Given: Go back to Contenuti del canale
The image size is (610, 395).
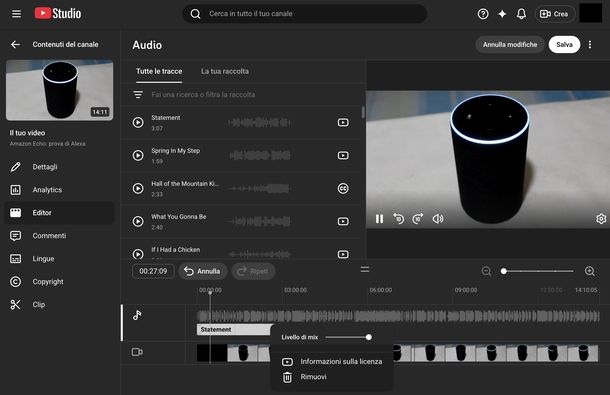Looking at the screenshot, I should (16, 44).
